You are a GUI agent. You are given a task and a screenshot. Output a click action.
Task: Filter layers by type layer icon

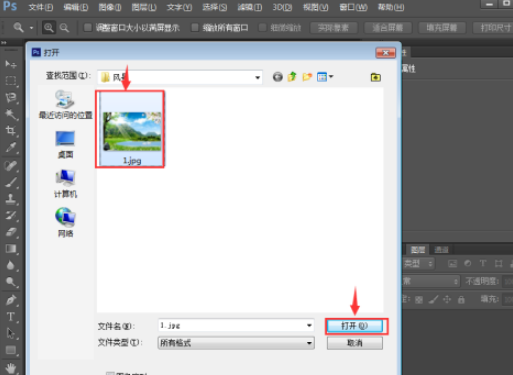tap(483, 264)
